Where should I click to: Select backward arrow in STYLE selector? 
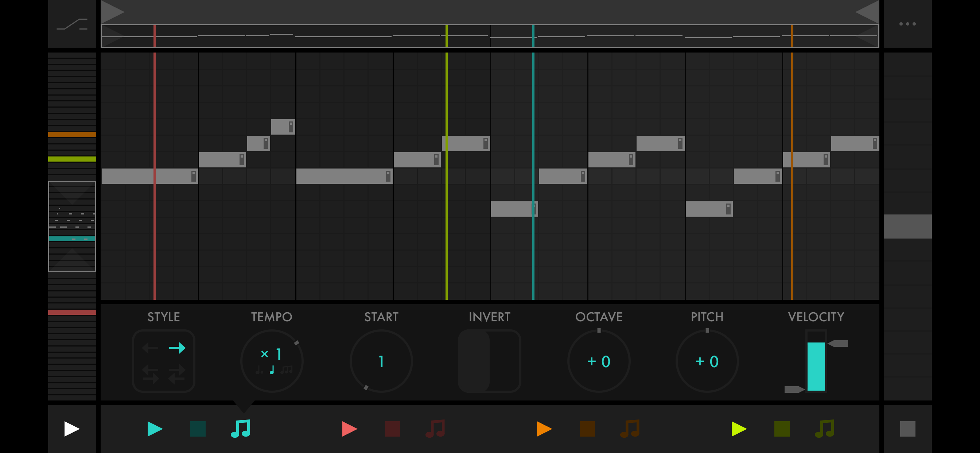tap(150, 348)
